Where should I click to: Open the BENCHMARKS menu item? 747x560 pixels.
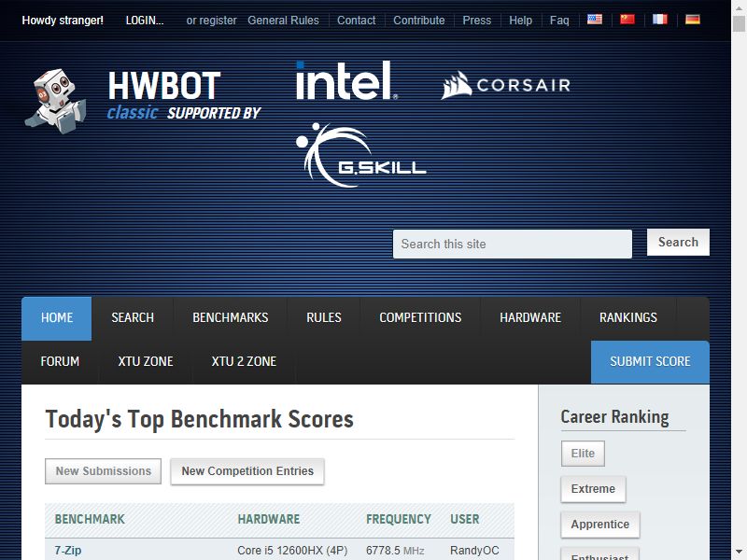(230, 318)
